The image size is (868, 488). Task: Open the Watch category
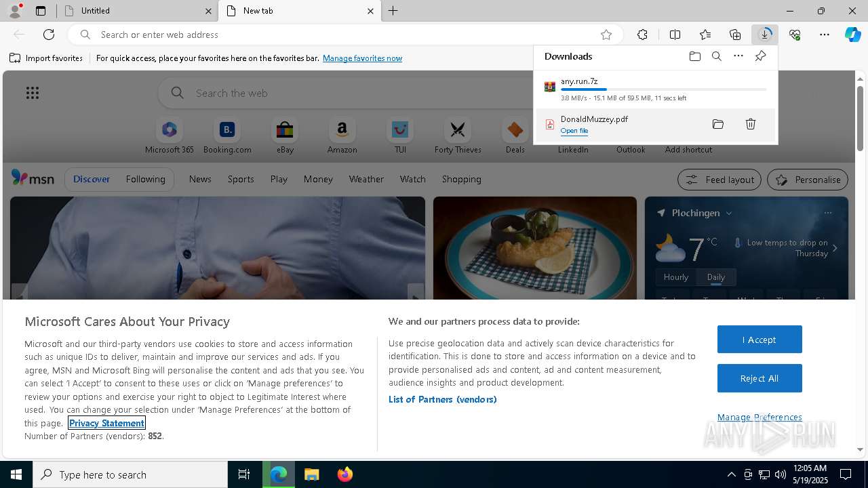click(413, 179)
